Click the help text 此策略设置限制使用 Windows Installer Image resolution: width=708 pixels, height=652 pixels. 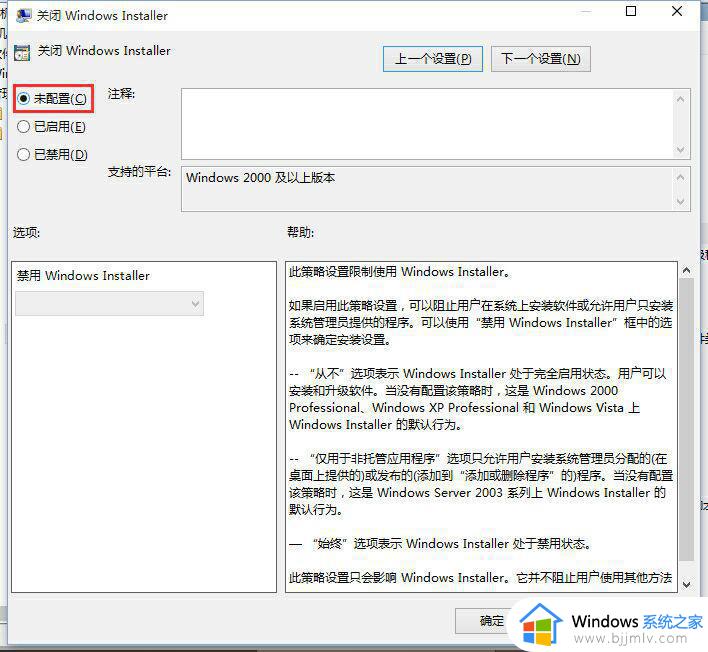[x=400, y=272]
